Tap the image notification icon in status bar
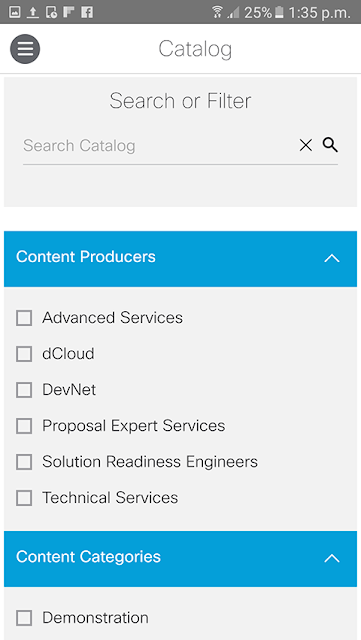Image resolution: width=361 pixels, height=640 pixels. (x=15, y=12)
